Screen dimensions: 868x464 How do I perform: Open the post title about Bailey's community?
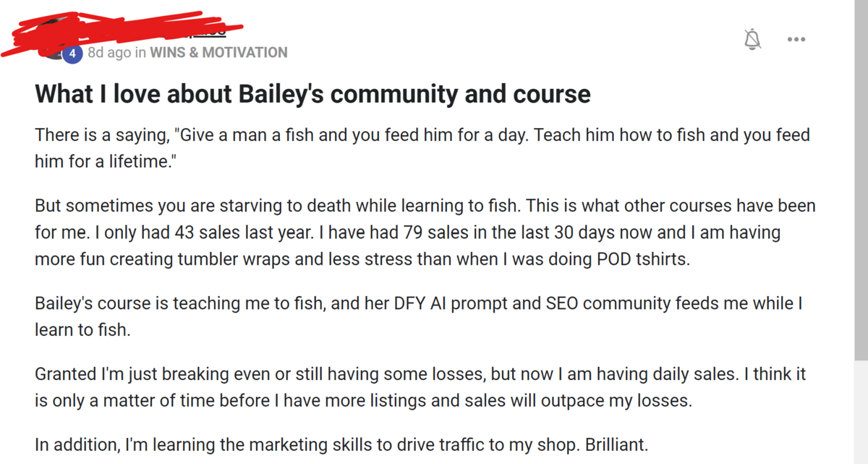click(312, 94)
